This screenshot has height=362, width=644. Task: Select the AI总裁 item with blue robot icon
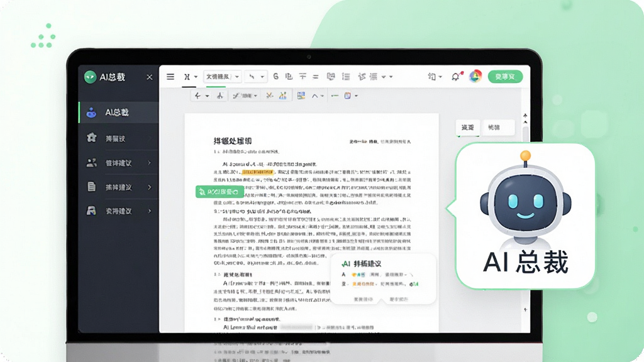point(118,112)
